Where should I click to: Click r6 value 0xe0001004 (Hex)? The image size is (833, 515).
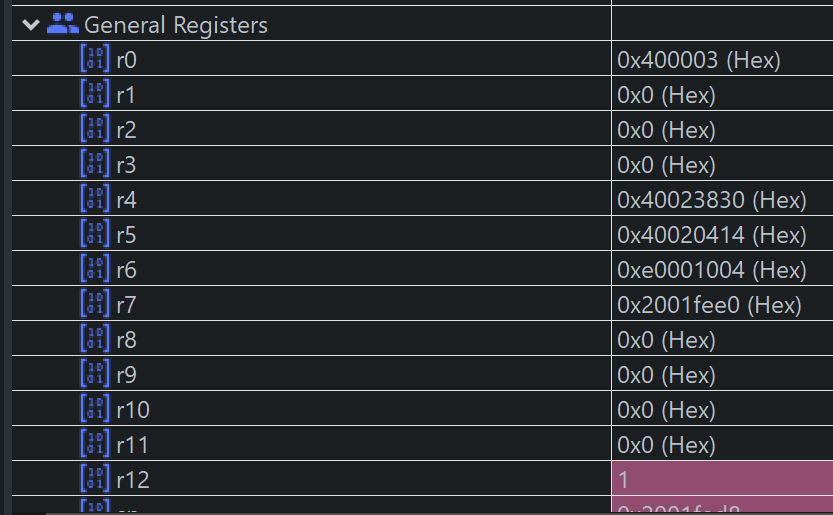coord(712,270)
